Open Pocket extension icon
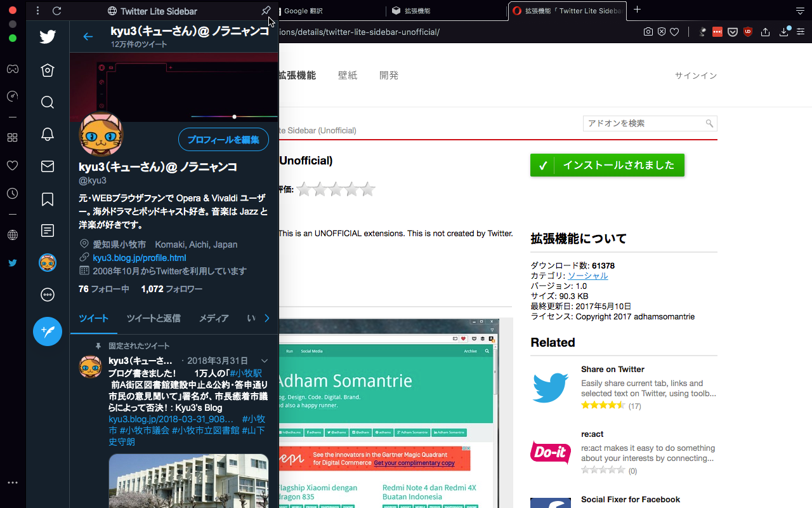Viewport: 812px width, 508px height. click(733, 32)
